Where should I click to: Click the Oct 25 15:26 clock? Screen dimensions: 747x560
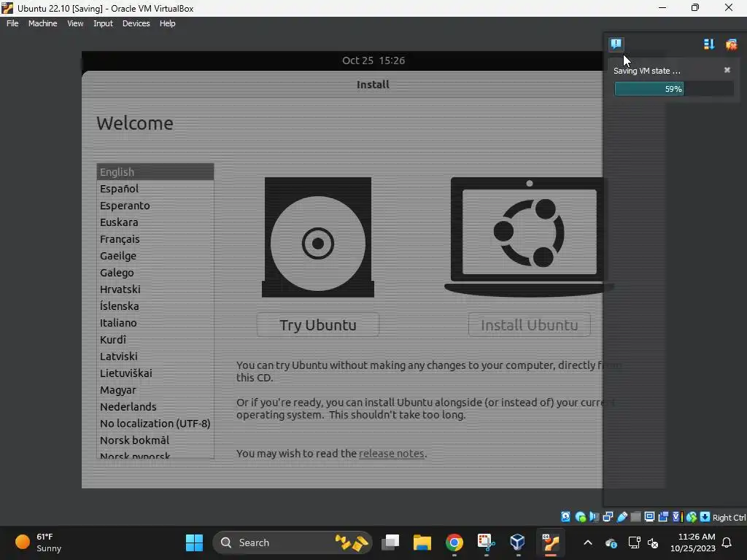click(373, 61)
